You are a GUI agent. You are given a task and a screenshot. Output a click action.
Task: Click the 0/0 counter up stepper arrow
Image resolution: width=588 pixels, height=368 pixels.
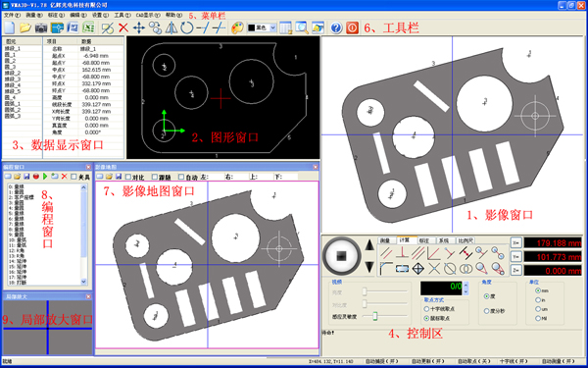coord(465,285)
